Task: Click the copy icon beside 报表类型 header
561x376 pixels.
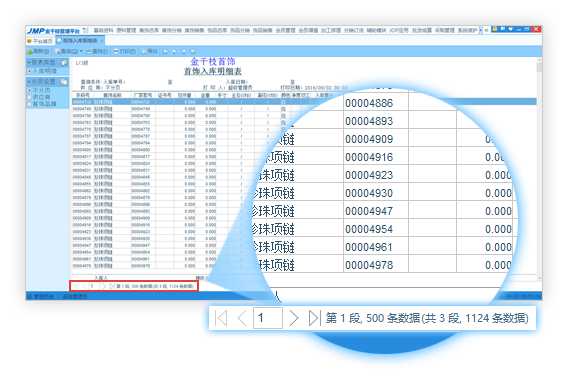Action: tap(64, 63)
